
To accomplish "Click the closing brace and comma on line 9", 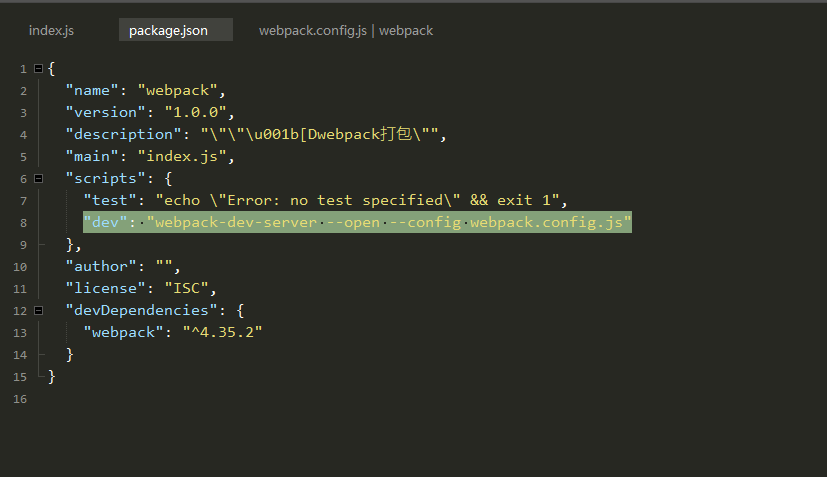I will (73, 245).
